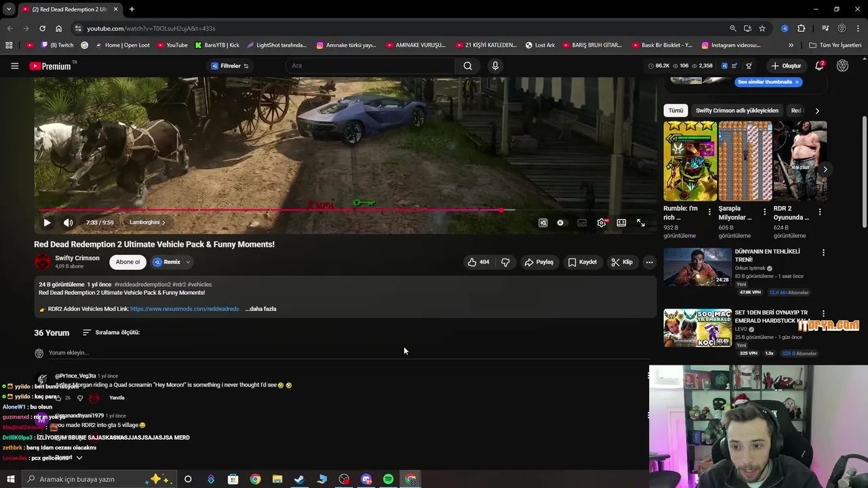Open the Windows Start menu

click(x=10, y=479)
